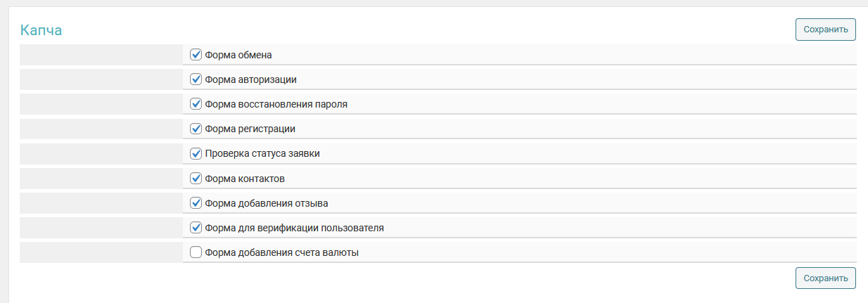Select the Форма контактов label text

[x=244, y=179]
